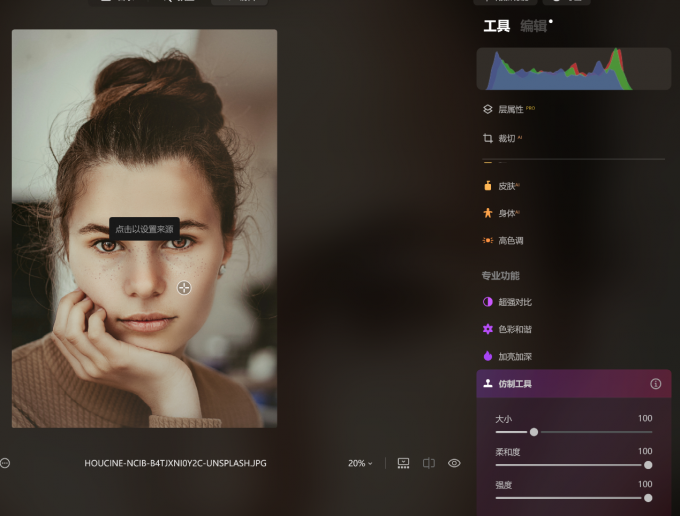Click the info icon in 仿制工具 header
This screenshot has width=680, height=516.
pyautogui.click(x=656, y=384)
